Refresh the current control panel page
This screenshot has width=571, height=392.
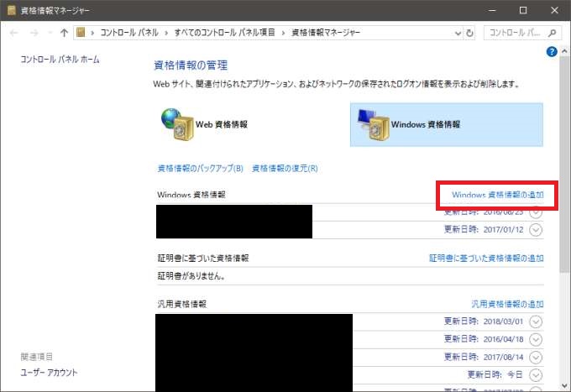469,33
